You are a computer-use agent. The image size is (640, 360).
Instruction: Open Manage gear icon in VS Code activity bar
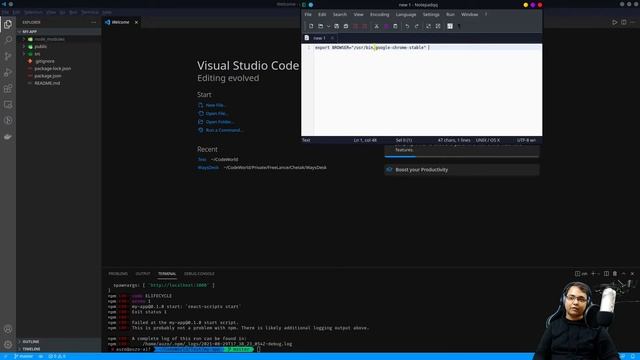(x=8, y=344)
